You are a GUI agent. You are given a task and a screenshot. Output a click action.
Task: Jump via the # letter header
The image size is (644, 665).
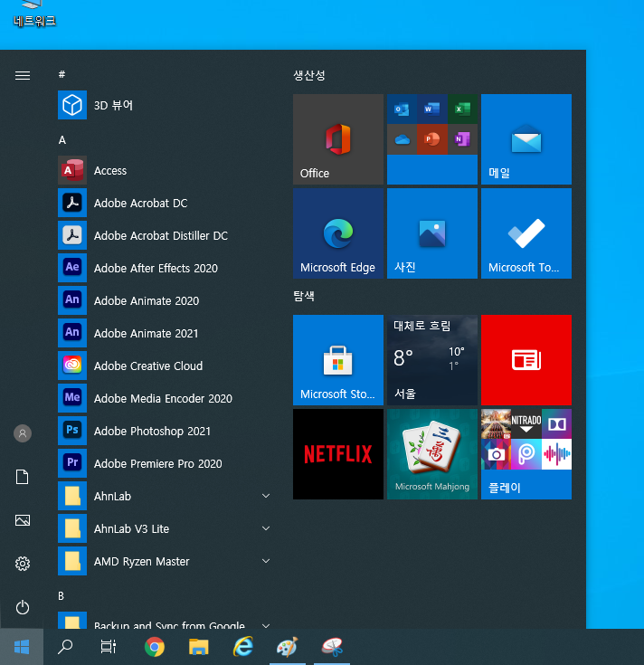pyautogui.click(x=62, y=74)
